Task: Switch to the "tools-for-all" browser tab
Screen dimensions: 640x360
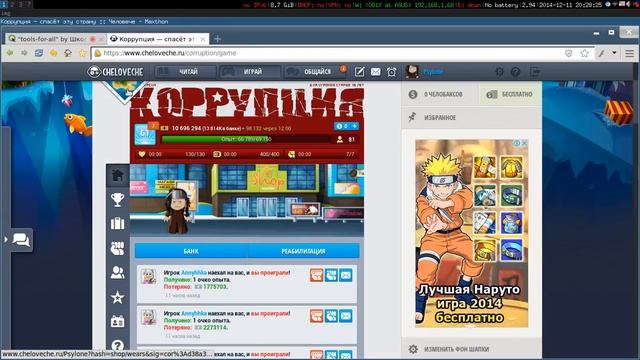Action: (x=52, y=39)
